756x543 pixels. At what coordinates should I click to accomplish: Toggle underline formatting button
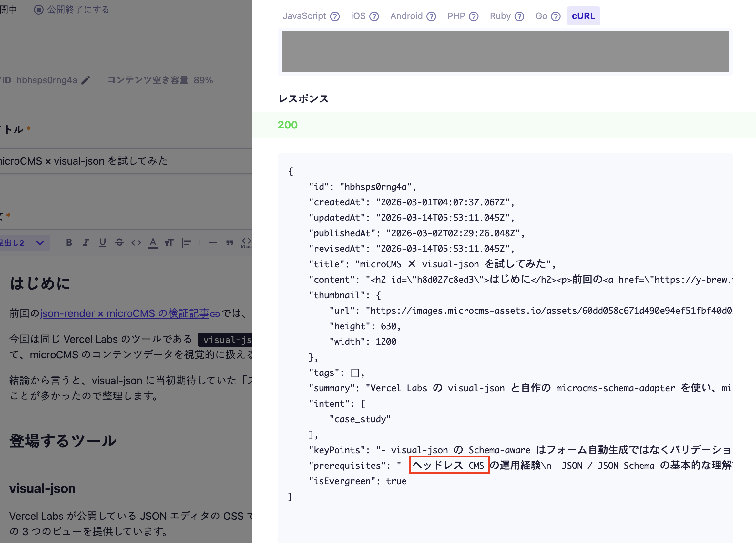point(102,243)
